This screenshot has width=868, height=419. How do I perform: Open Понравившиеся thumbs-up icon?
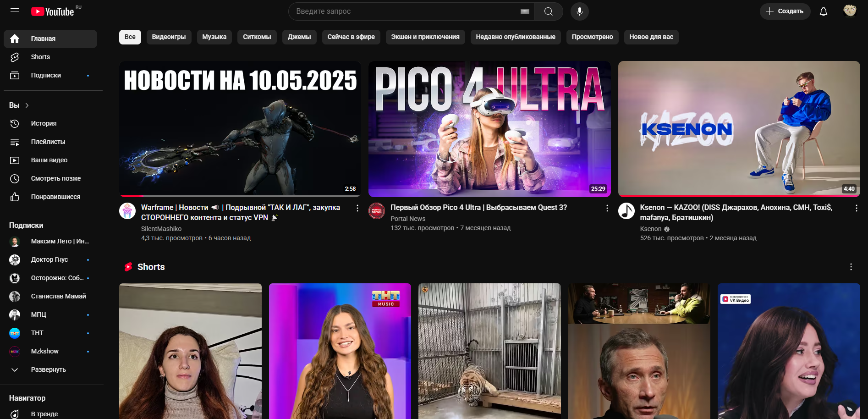(x=15, y=197)
